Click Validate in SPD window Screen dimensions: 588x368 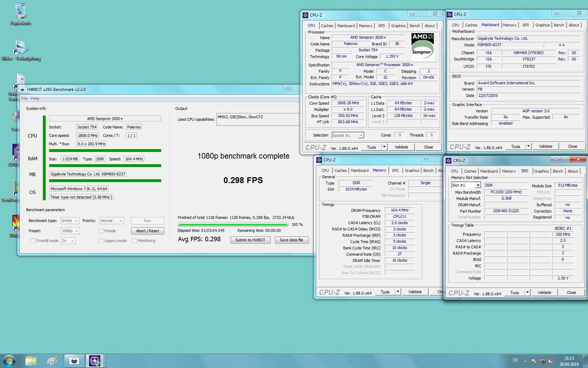[x=544, y=292]
